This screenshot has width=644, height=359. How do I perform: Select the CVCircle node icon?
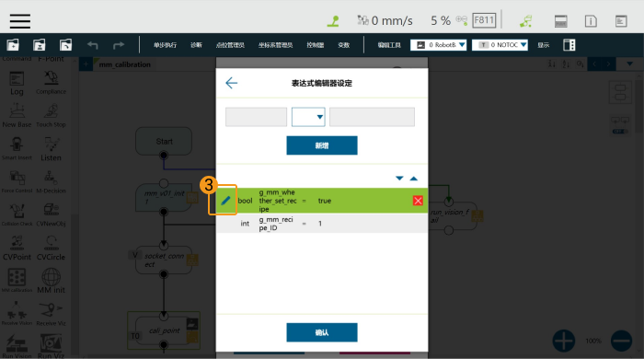click(x=51, y=249)
